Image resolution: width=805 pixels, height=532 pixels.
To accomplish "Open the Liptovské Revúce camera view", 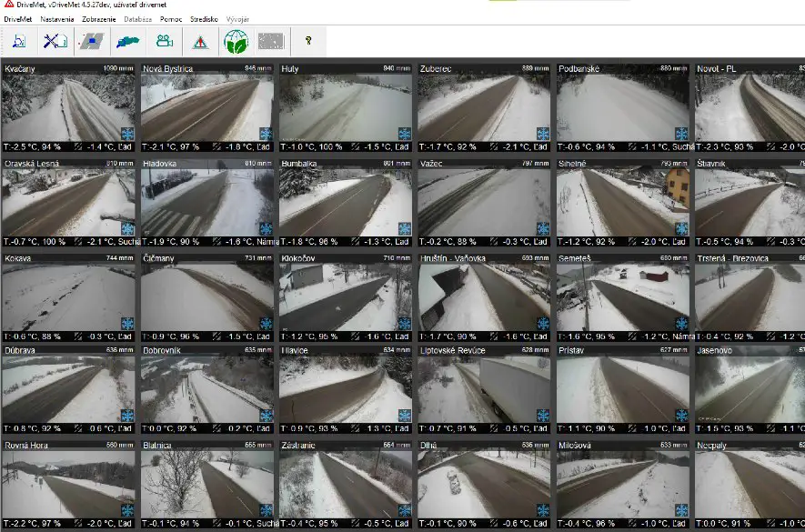I will 484,388.
